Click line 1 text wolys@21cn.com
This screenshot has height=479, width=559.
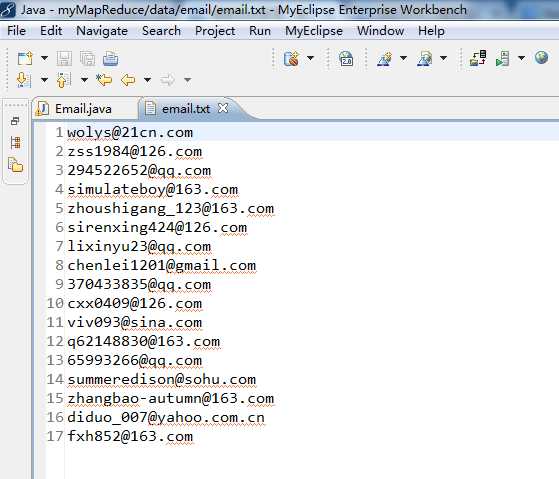pyautogui.click(x=130, y=133)
